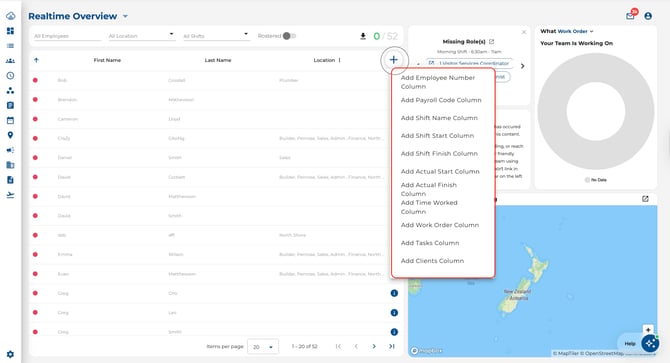Go to the last page of results

coord(392,346)
